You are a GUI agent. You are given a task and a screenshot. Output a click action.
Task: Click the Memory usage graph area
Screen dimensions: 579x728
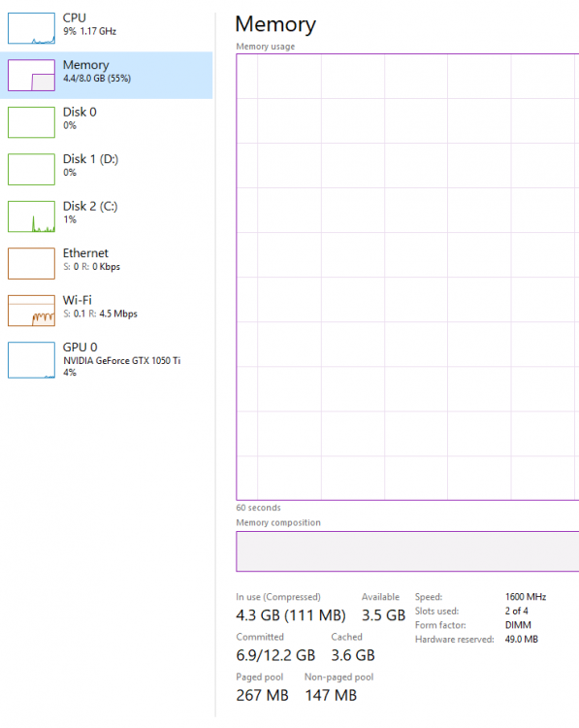click(x=407, y=278)
